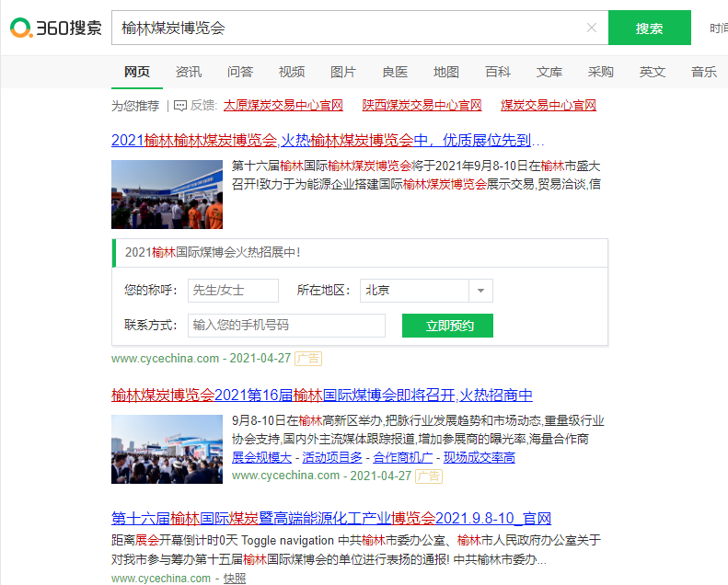This screenshot has width=728, height=585.
Task: Click the 展会规模大 sub-link
Action: pyautogui.click(x=261, y=457)
